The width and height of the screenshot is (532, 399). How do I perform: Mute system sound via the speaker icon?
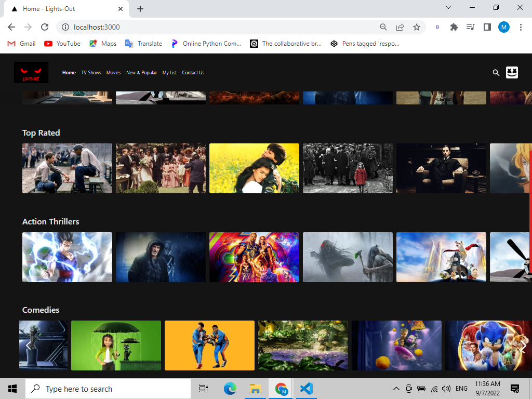pos(446,388)
